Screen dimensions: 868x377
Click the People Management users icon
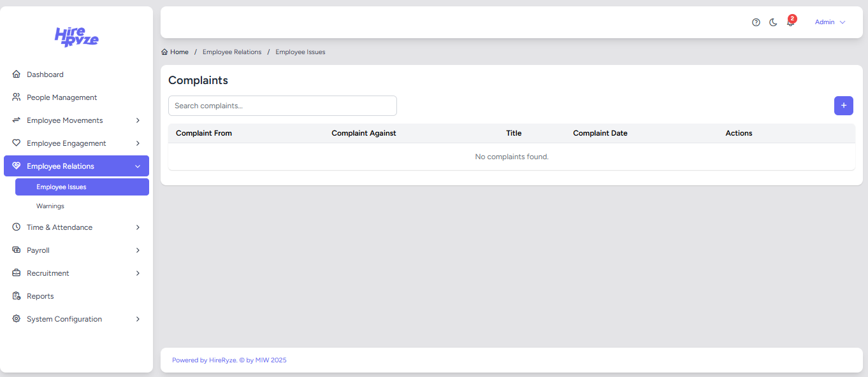pos(17,97)
